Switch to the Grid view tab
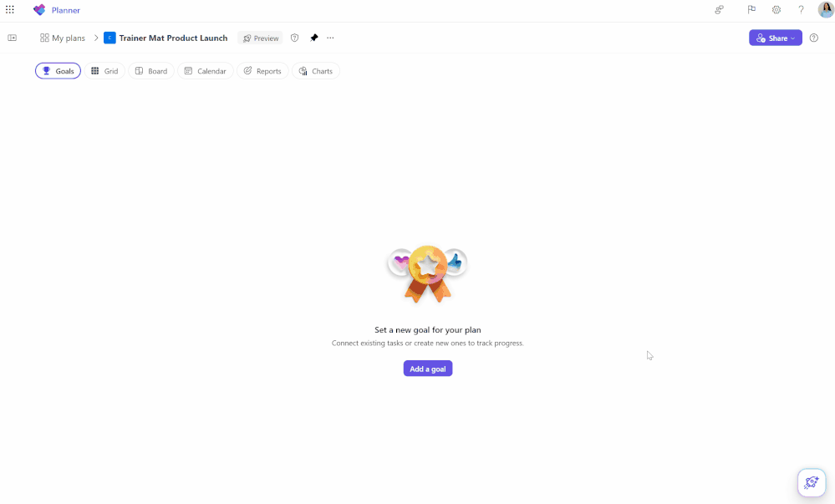This screenshot has height=504, width=835. click(x=105, y=71)
